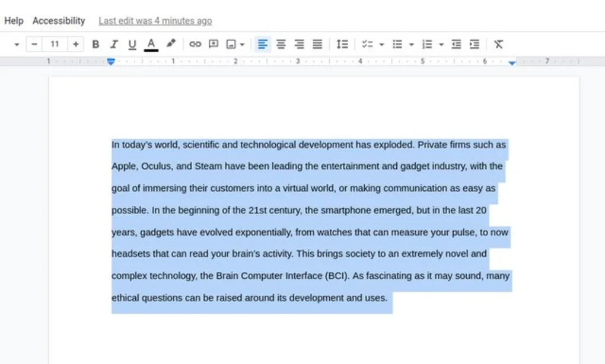Insert a link using the link icon
This screenshot has height=364, width=605.
click(x=195, y=44)
